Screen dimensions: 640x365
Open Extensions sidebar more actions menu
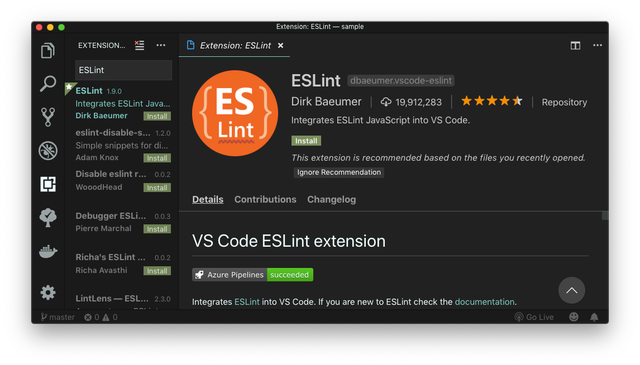(161, 45)
